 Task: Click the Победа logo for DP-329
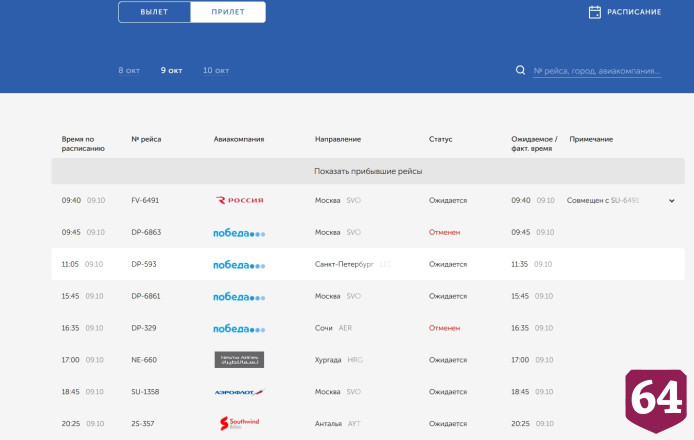coord(239,328)
